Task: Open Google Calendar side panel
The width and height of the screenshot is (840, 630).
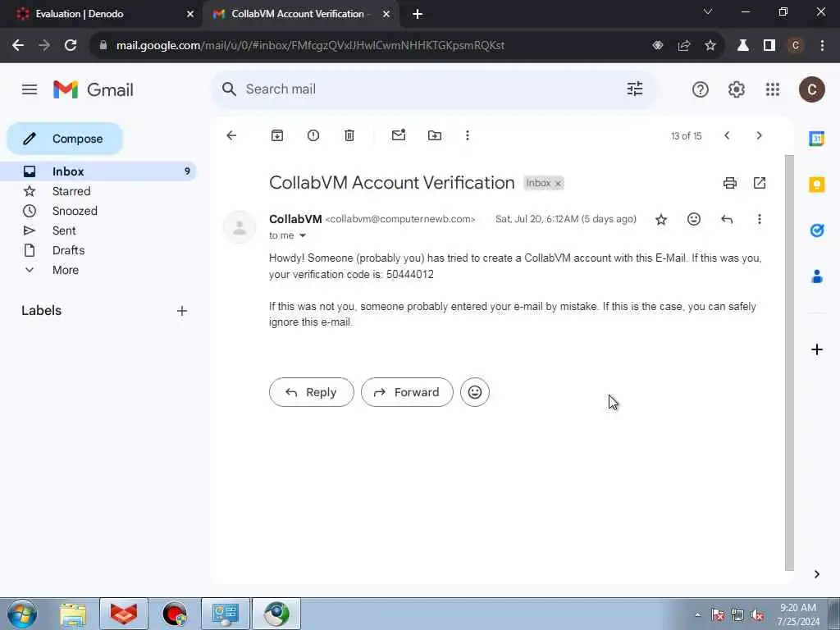Action: [816, 139]
